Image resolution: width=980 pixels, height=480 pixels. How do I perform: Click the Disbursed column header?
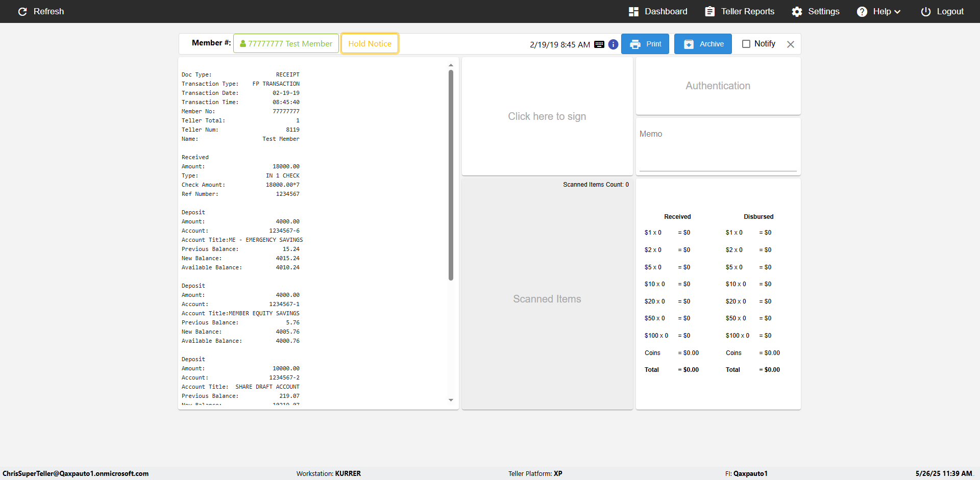(758, 217)
